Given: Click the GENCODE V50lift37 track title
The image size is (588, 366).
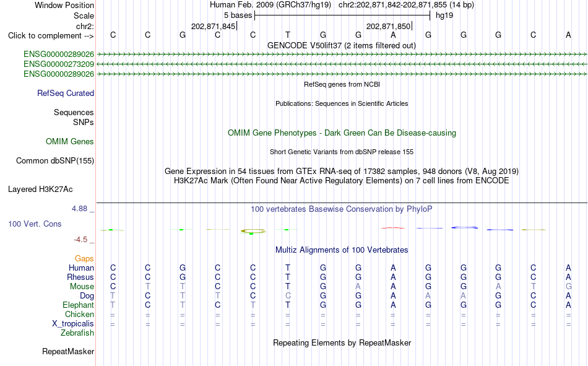Looking at the screenshot, I should tap(342, 45).
